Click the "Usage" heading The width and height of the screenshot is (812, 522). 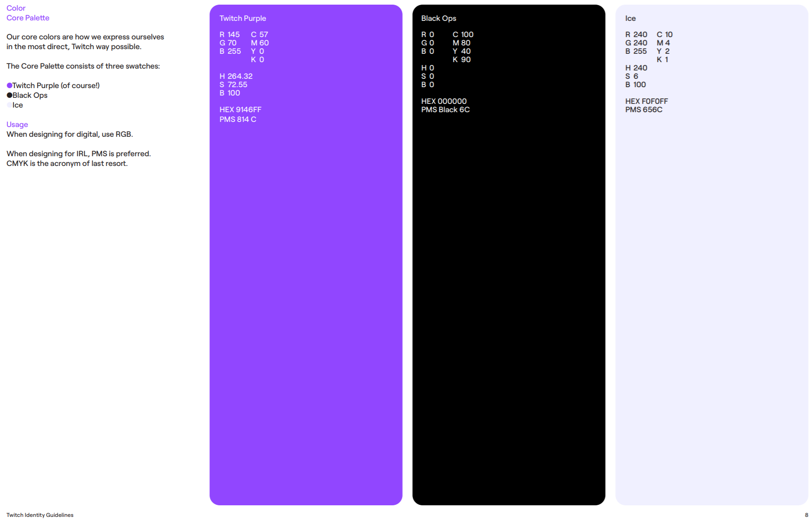(17, 124)
